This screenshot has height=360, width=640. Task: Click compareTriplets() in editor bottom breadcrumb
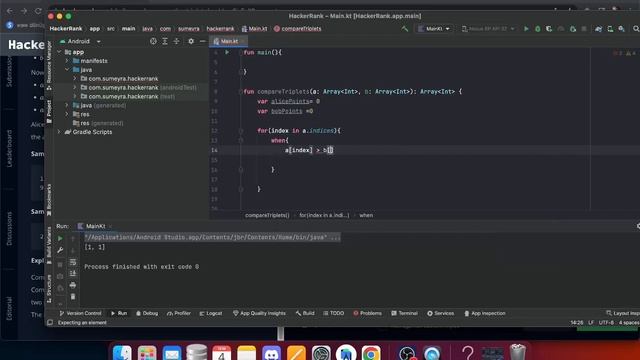click(x=267, y=215)
